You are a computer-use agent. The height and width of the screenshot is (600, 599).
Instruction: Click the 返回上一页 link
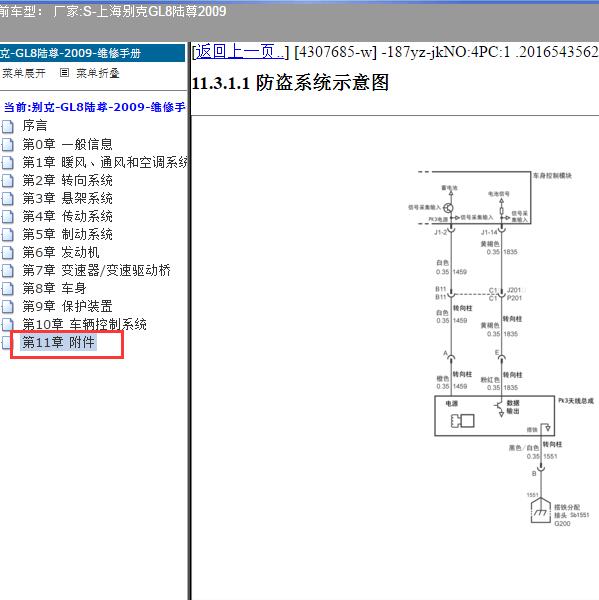pyautogui.click(x=240, y=51)
